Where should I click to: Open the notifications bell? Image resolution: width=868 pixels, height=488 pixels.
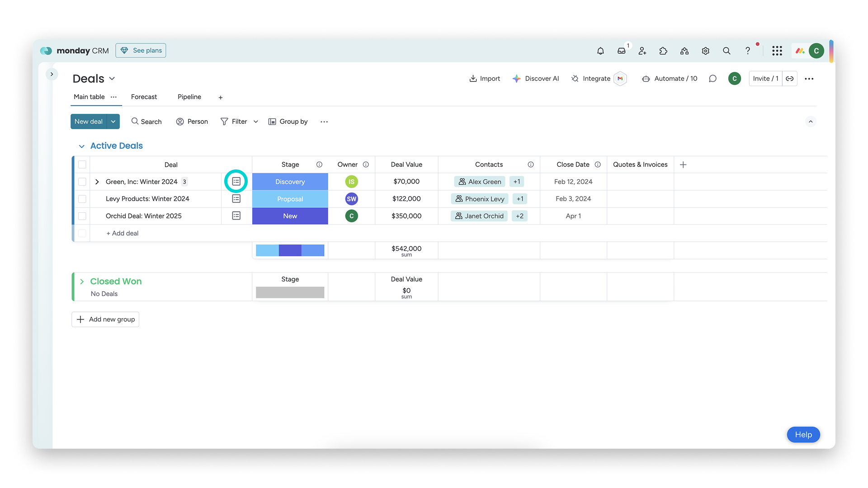pos(600,51)
